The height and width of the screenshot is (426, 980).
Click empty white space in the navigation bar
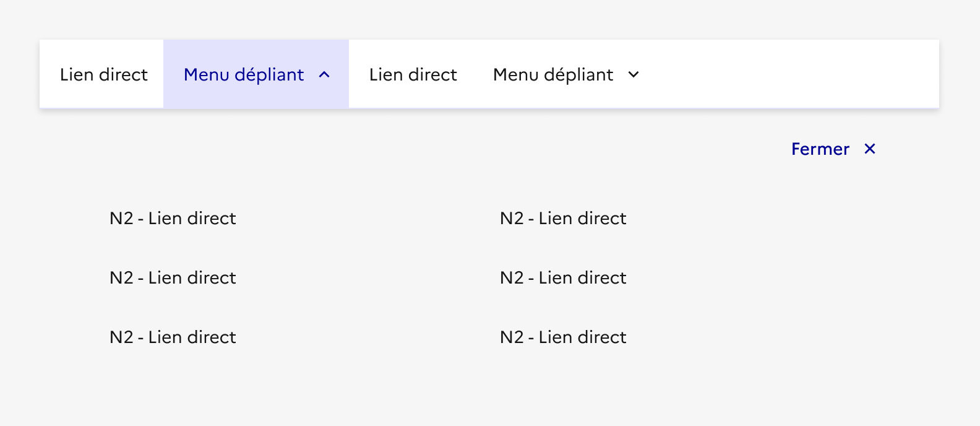pos(792,74)
